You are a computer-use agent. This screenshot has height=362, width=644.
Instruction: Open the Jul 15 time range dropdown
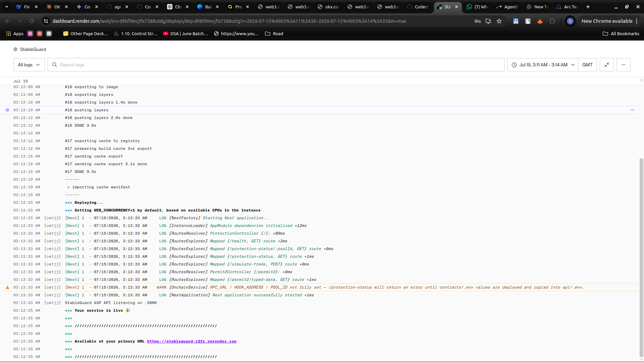tap(543, 65)
